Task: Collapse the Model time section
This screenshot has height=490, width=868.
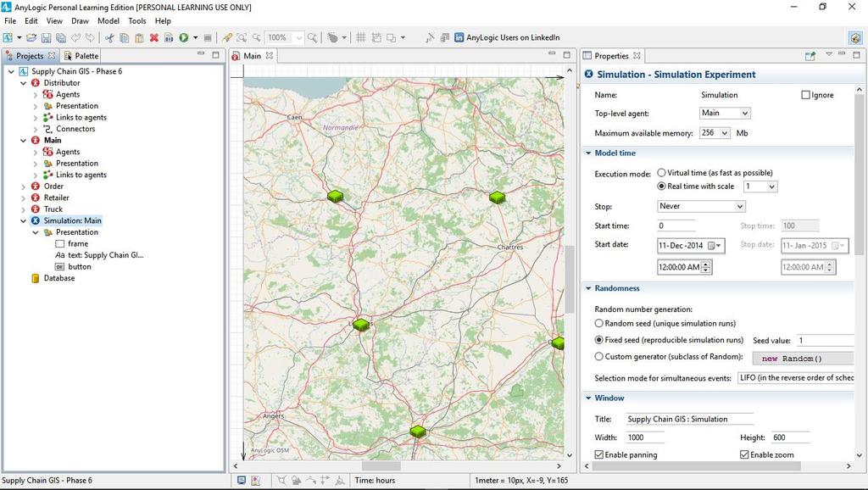Action: tap(588, 153)
